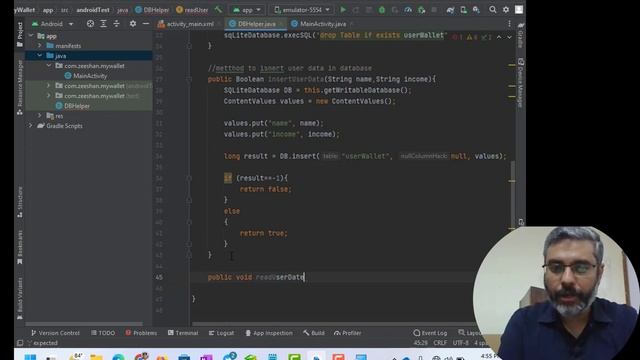The width and height of the screenshot is (640, 360).
Task: Open the Event Log
Action: click(x=430, y=333)
